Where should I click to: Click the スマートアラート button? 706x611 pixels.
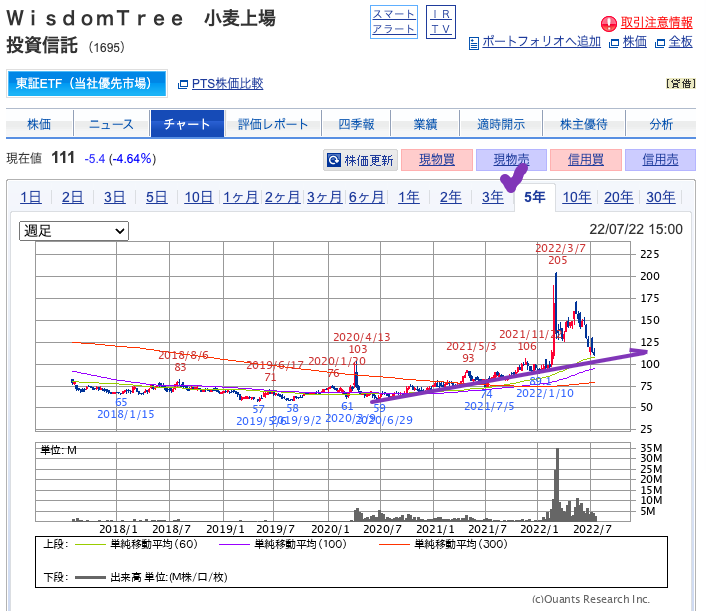point(394,22)
